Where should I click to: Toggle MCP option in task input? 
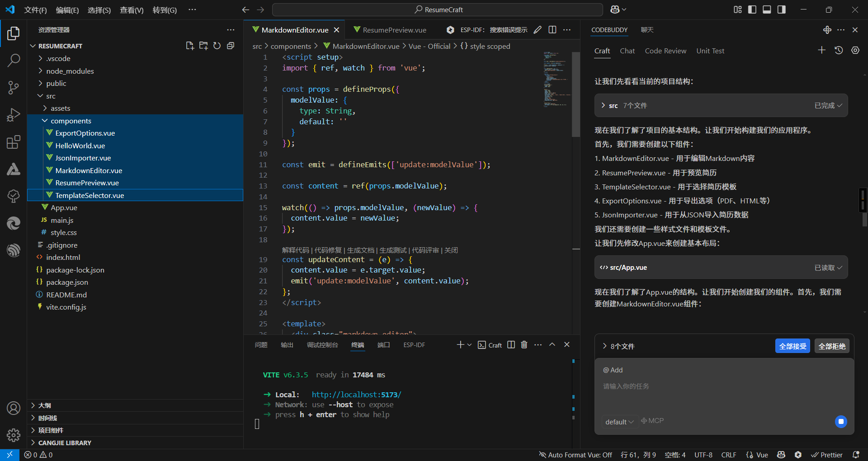(652, 421)
